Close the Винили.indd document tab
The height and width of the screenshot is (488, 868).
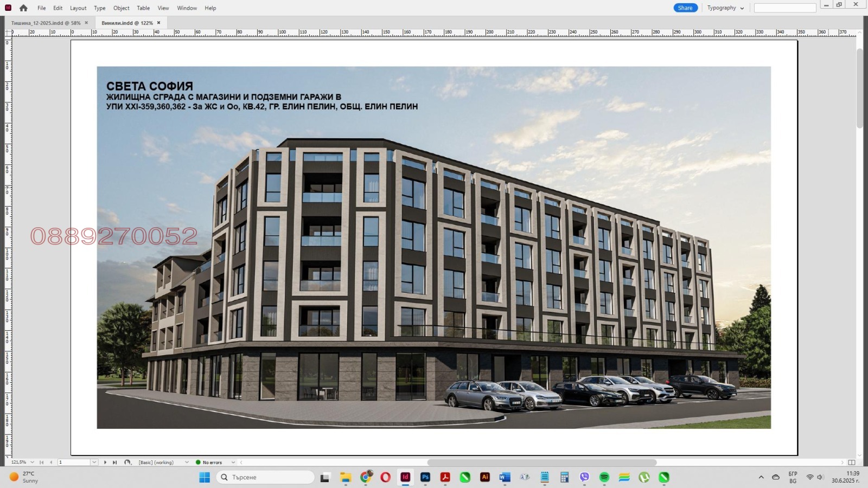pos(159,23)
